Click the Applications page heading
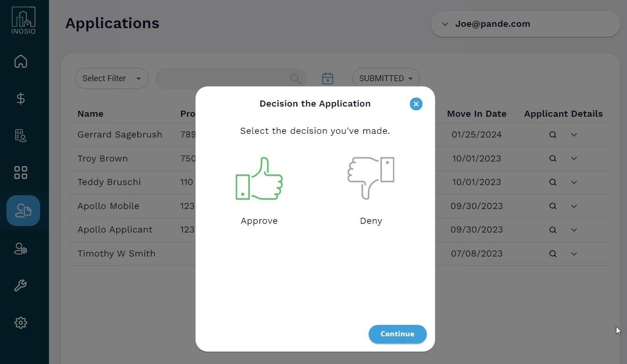The height and width of the screenshot is (364, 627). pos(112,23)
